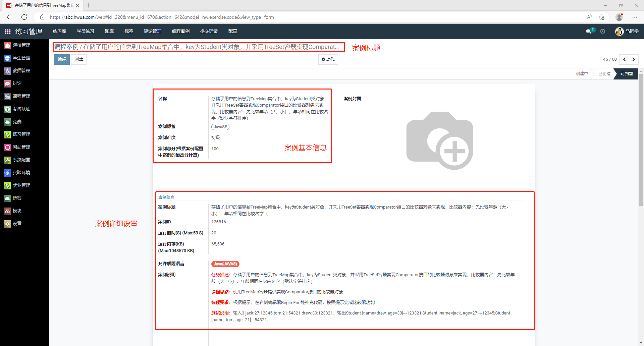Click the 案例总分 value 100
Screen dimensions: 644x346
tap(215, 149)
